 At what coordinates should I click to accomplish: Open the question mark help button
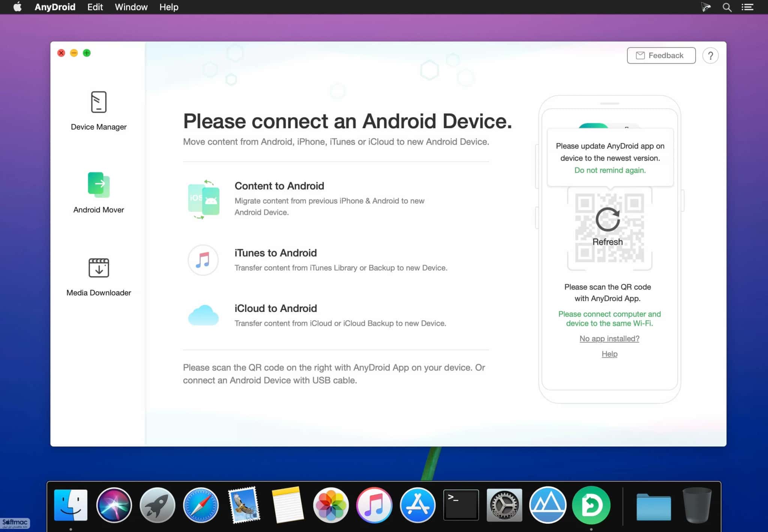point(710,56)
